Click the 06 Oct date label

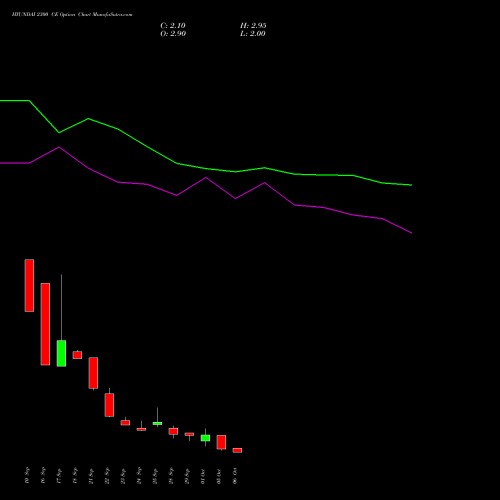[235, 476]
